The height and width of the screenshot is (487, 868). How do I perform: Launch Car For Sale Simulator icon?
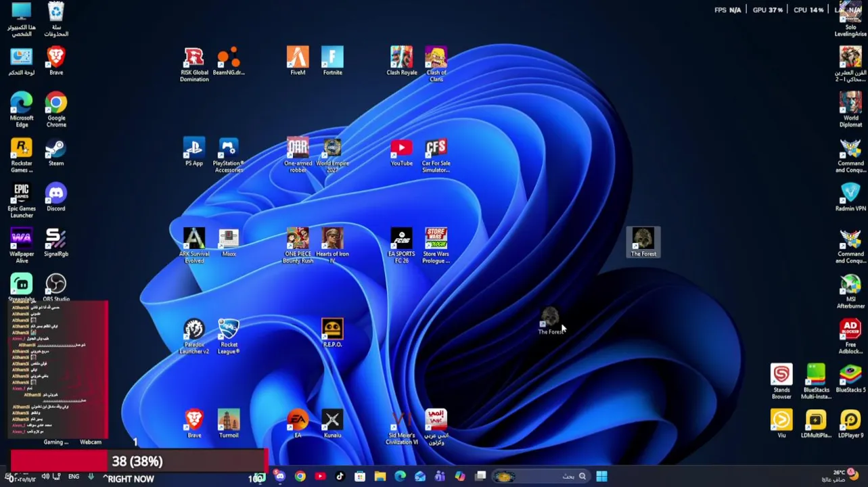(x=436, y=156)
